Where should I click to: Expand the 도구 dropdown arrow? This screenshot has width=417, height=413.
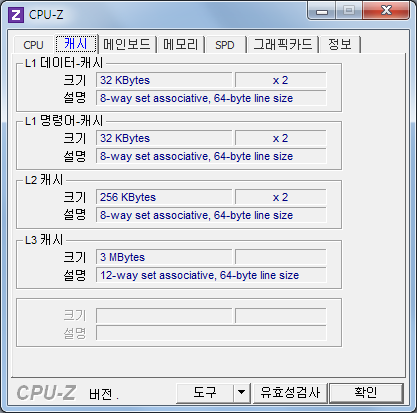tap(241, 393)
